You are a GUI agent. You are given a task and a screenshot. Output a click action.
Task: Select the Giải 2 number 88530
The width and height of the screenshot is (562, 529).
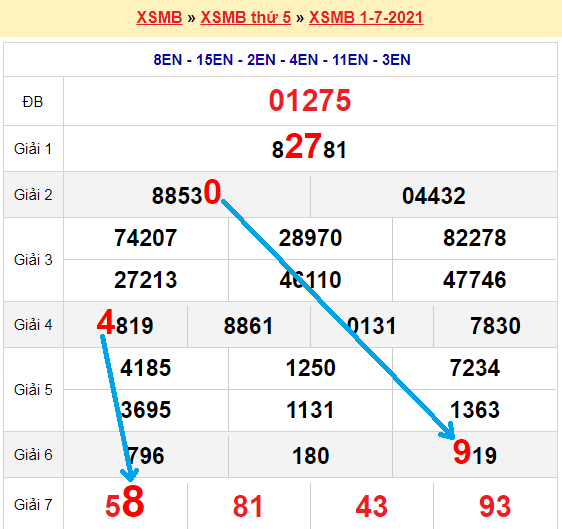[186, 193]
